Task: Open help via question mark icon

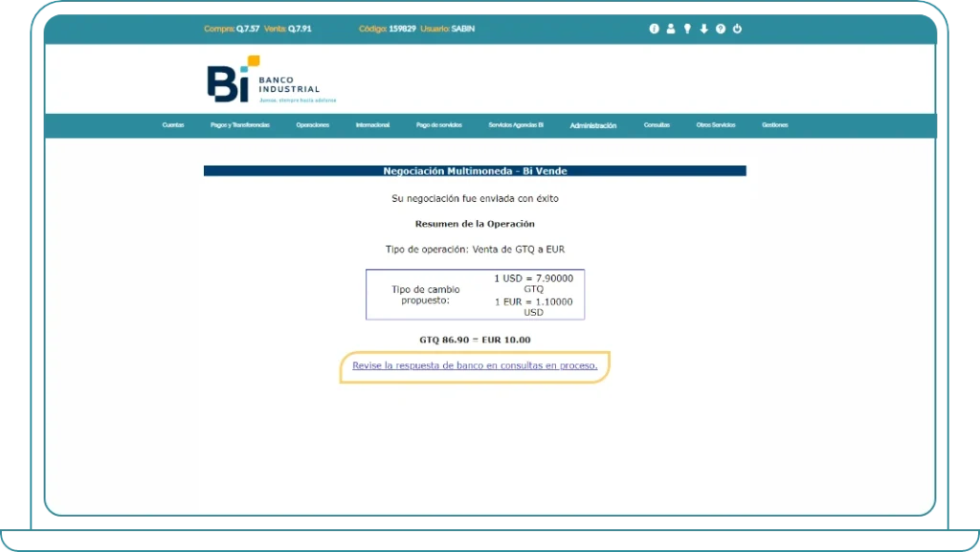Action: (x=721, y=29)
